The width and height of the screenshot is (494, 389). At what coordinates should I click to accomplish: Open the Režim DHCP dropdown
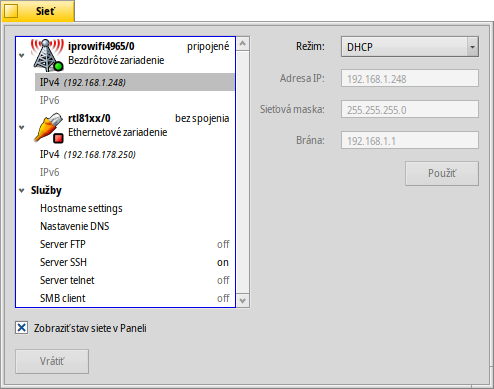[410, 47]
